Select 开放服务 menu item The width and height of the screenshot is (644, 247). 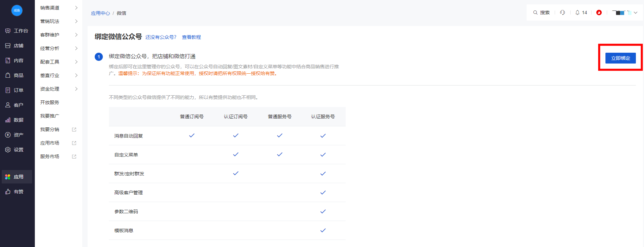(50, 102)
